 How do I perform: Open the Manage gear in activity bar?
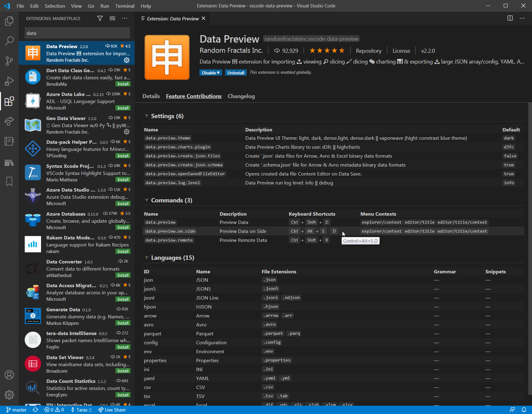[x=9, y=395]
